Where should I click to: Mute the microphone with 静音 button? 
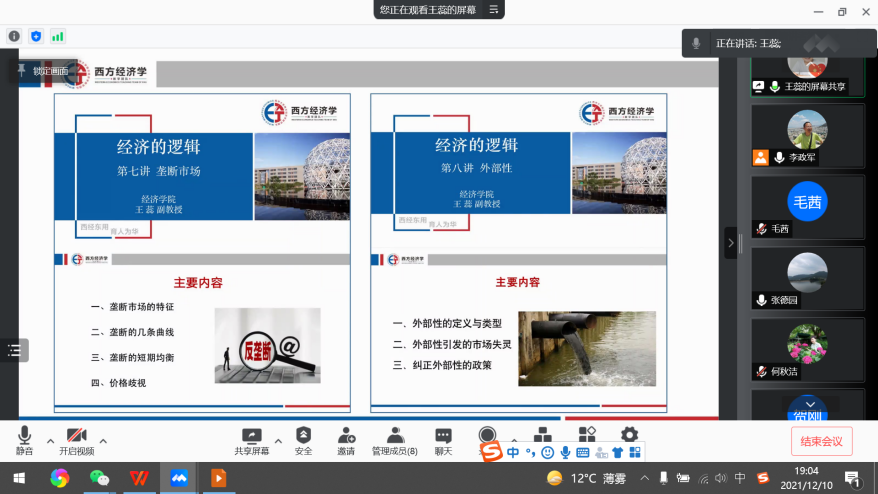click(24, 440)
